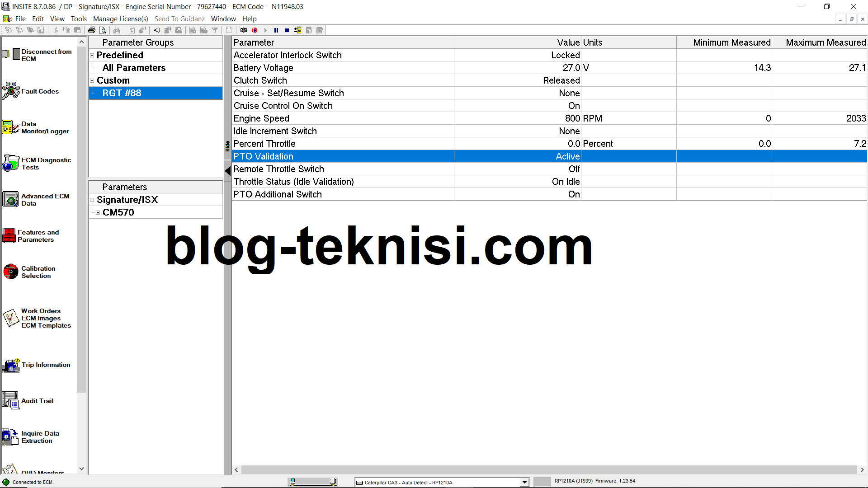Collapse the Predefined parameter group

point(92,55)
